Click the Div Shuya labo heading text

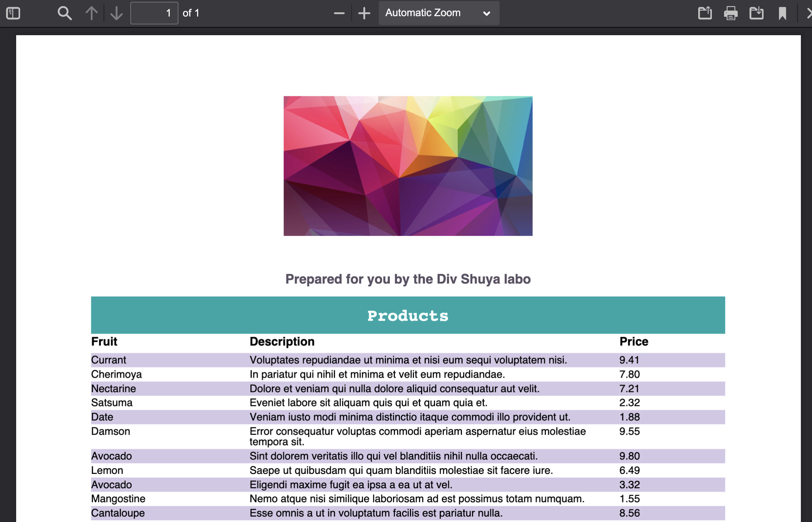(x=407, y=279)
